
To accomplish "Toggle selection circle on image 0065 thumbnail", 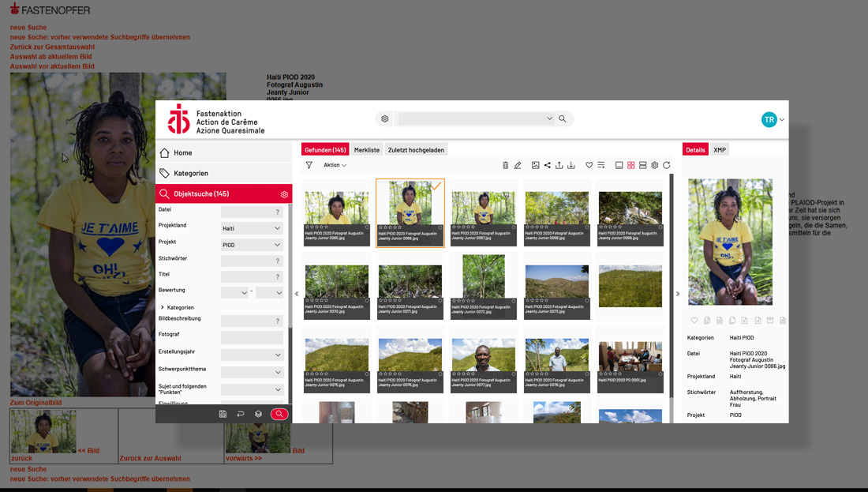I will [x=367, y=227].
